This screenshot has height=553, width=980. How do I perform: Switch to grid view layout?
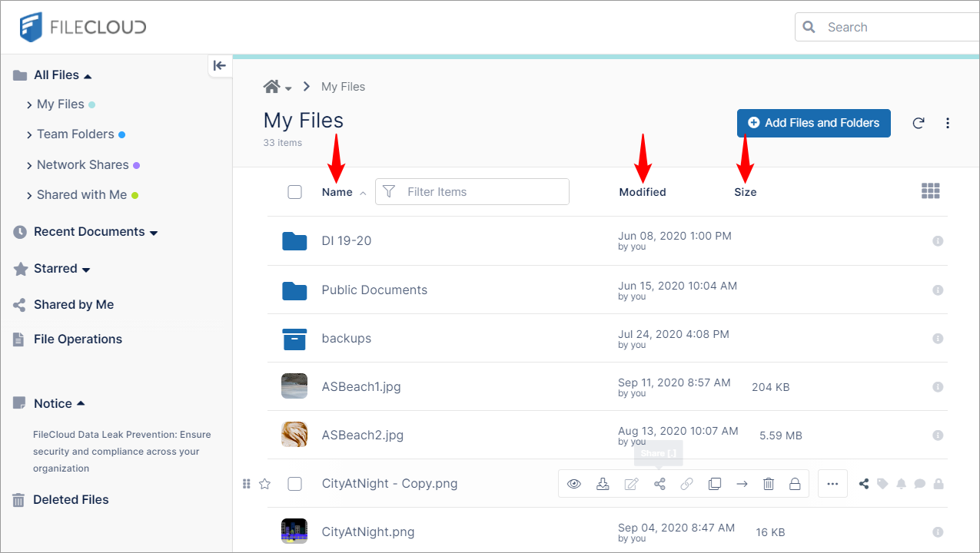pos(930,191)
